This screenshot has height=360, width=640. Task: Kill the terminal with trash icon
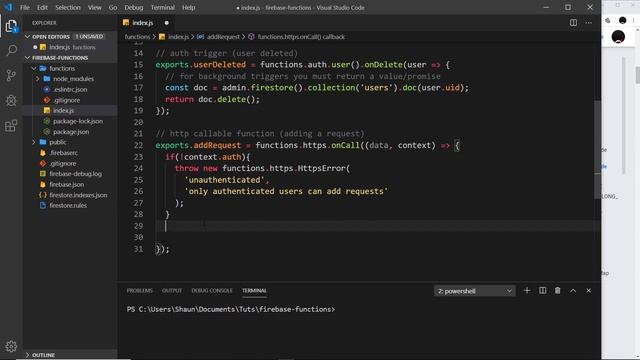point(558,291)
